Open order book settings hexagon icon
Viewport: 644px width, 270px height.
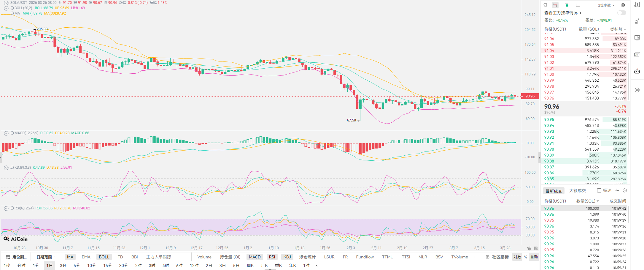click(623, 5)
